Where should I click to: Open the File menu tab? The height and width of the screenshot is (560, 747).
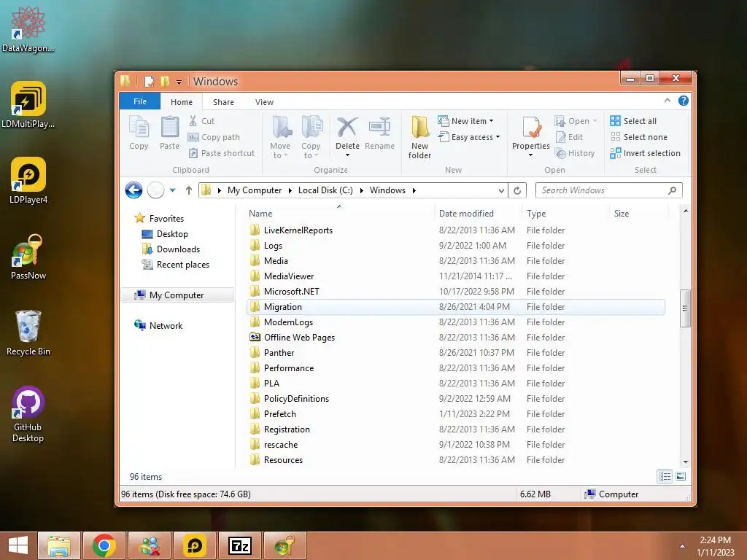pyautogui.click(x=139, y=101)
